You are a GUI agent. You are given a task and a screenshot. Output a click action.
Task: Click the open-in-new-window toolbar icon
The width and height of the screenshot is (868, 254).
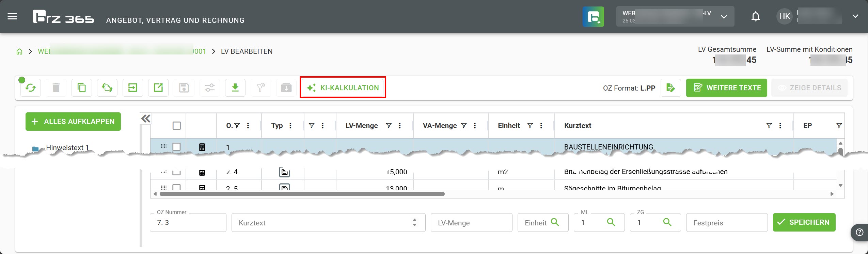(x=158, y=88)
